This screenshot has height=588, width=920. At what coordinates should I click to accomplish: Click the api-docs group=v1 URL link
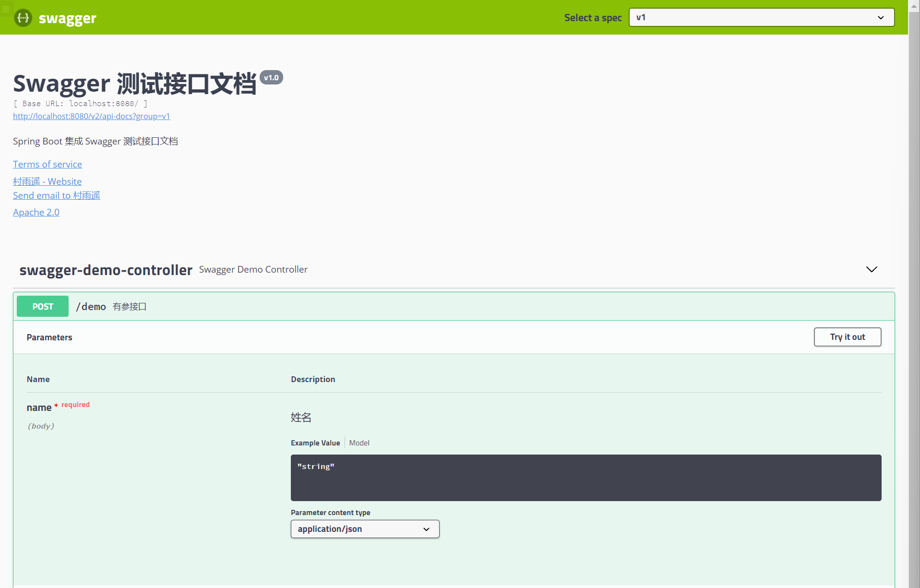point(91,116)
